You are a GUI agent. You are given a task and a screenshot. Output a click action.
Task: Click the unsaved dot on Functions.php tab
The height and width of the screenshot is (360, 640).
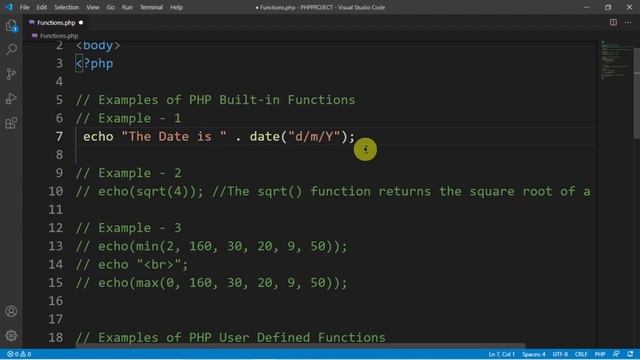tap(81, 22)
